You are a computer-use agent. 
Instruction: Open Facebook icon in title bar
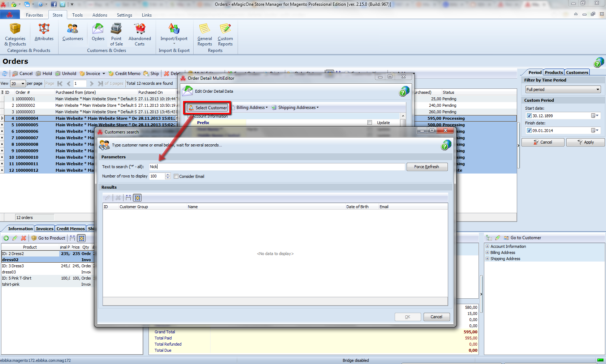pyautogui.click(x=54, y=4)
